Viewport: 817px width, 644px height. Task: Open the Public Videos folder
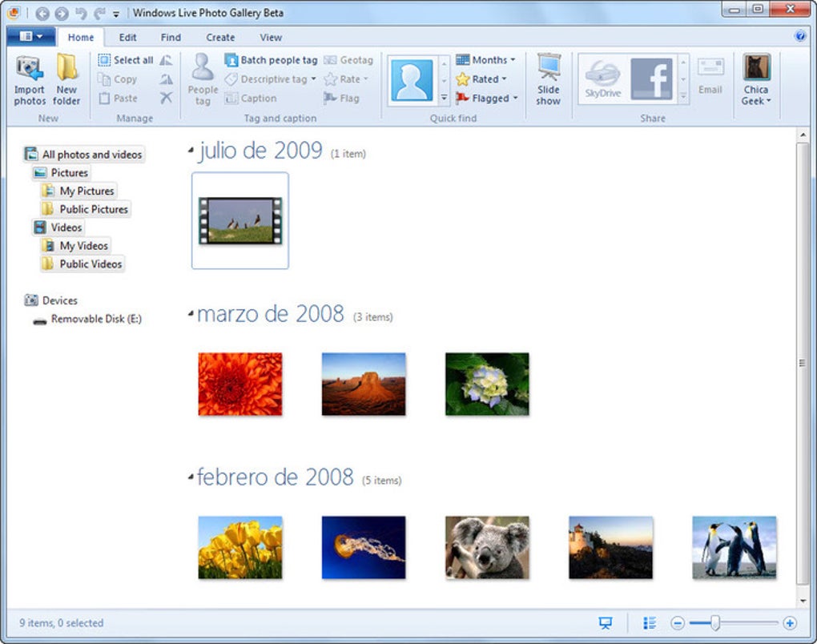(83, 264)
